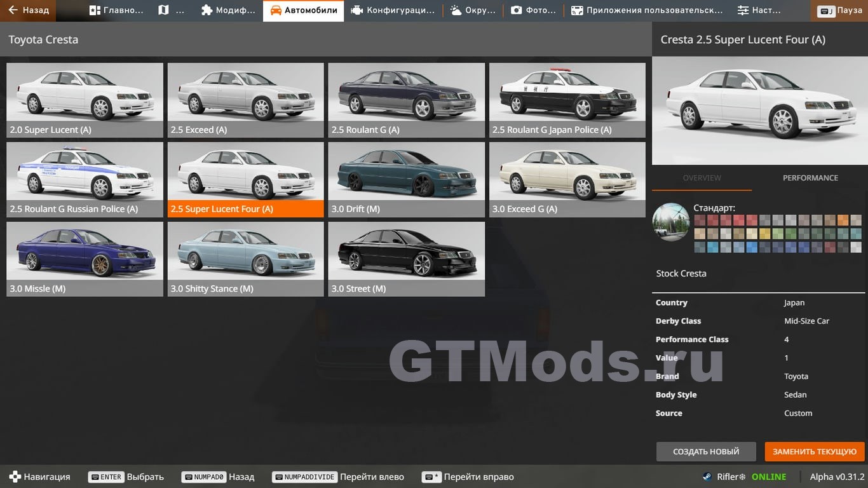The width and height of the screenshot is (868, 488).
Task: Click the Country value Japan
Action: click(794, 302)
